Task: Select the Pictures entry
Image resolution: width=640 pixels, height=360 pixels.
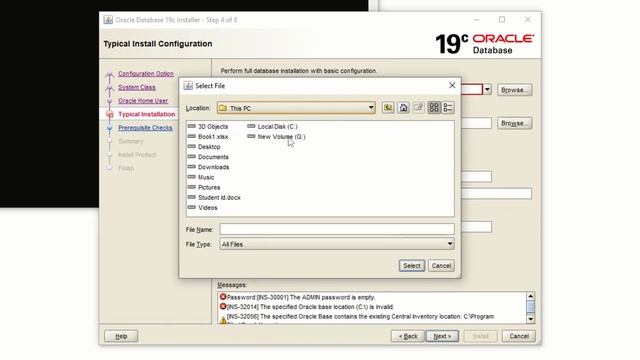Action: (209, 188)
